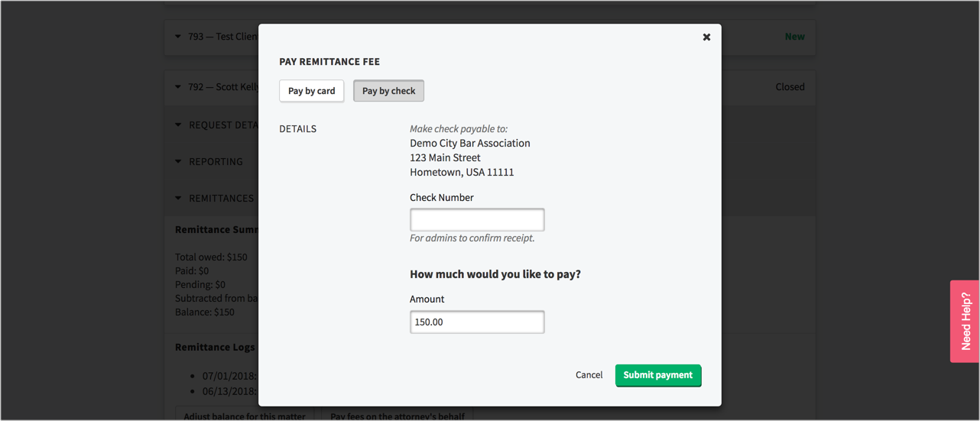Screen dimensions: 980x421
Task: Select the 792 — Scott Kelly matter title
Action: [223, 87]
